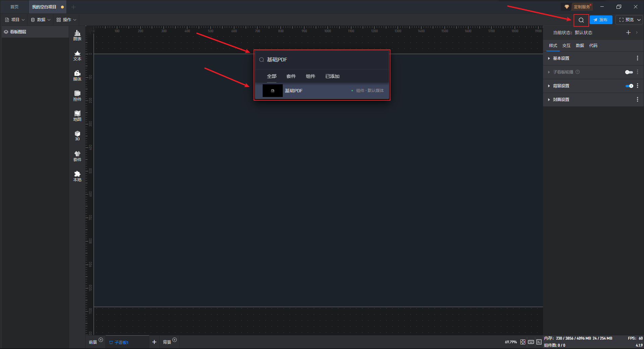Screen dimensions: 644x349
Task: Open 封面设置 more options menu
Action: (637, 100)
